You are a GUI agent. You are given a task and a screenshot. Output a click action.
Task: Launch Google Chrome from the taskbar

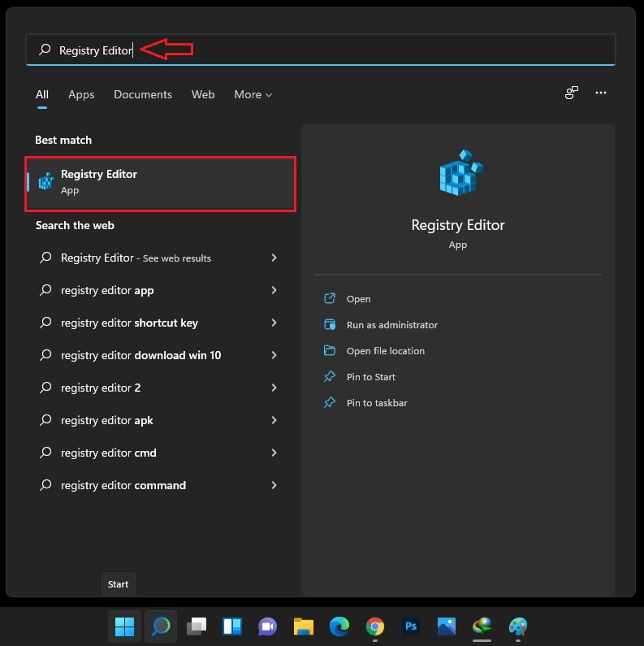click(375, 626)
